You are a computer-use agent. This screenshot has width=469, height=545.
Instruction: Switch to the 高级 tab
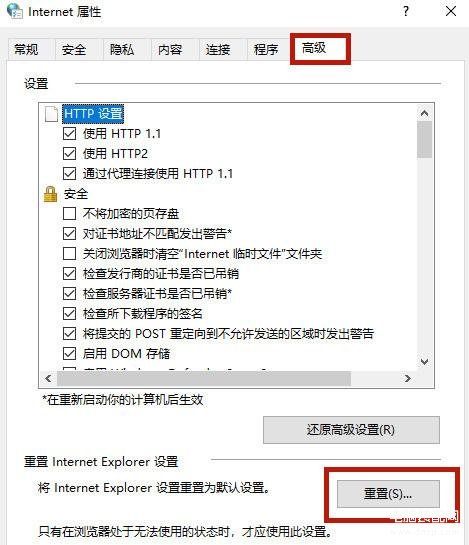pos(314,48)
